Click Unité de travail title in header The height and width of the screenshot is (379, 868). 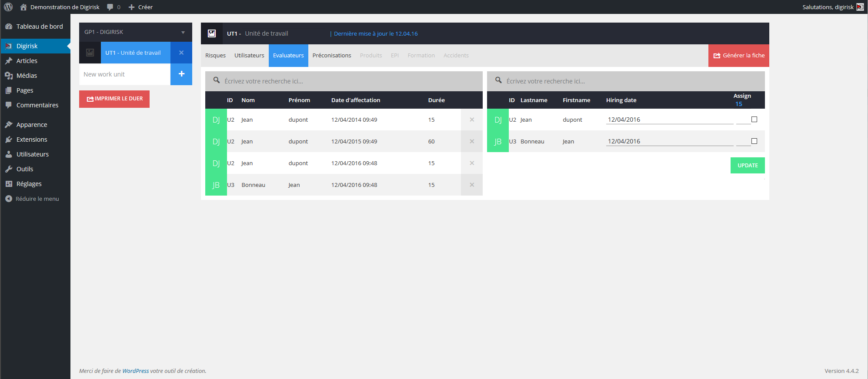[x=267, y=33]
